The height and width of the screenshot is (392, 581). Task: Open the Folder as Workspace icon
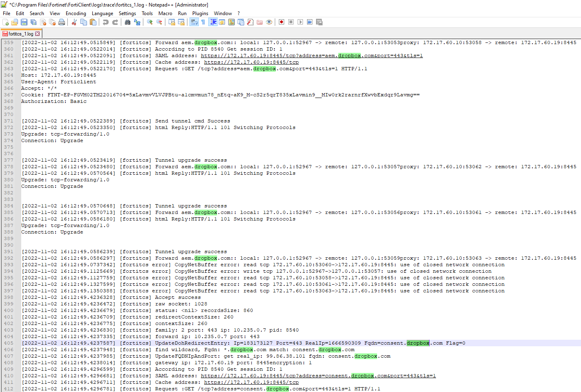(x=260, y=22)
